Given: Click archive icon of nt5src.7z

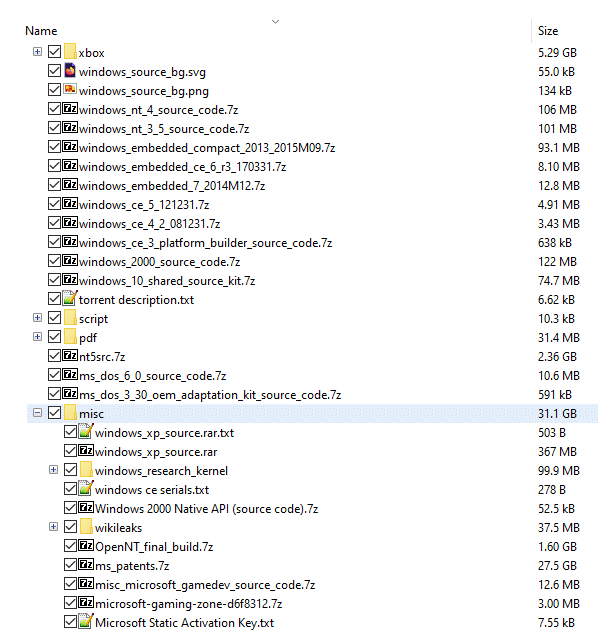Looking at the screenshot, I should [x=70, y=356].
